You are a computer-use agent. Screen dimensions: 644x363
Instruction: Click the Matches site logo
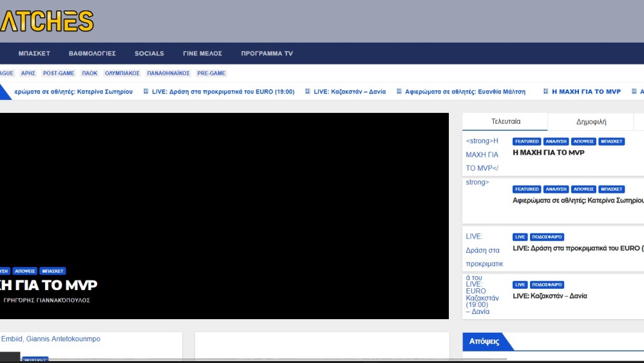46,21
